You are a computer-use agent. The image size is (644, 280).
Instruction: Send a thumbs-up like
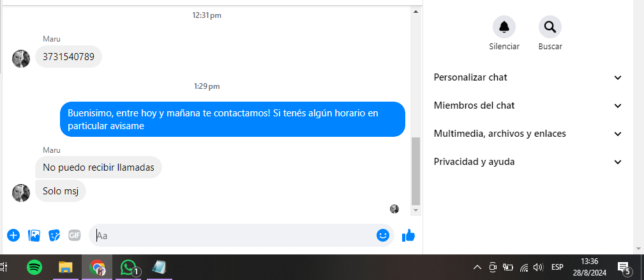408,235
